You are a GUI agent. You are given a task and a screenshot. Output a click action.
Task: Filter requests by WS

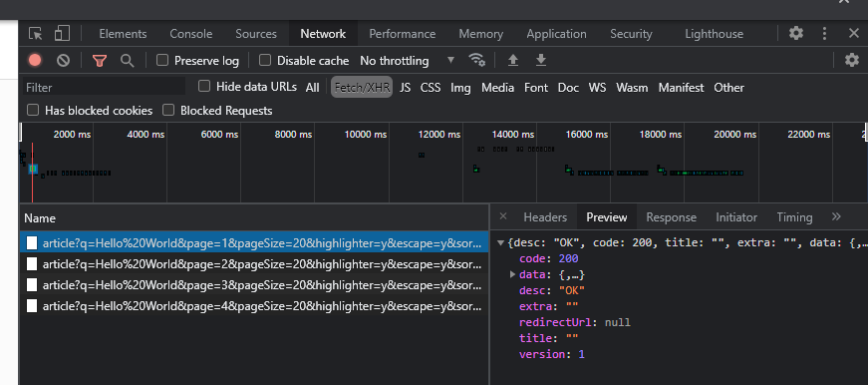click(597, 88)
